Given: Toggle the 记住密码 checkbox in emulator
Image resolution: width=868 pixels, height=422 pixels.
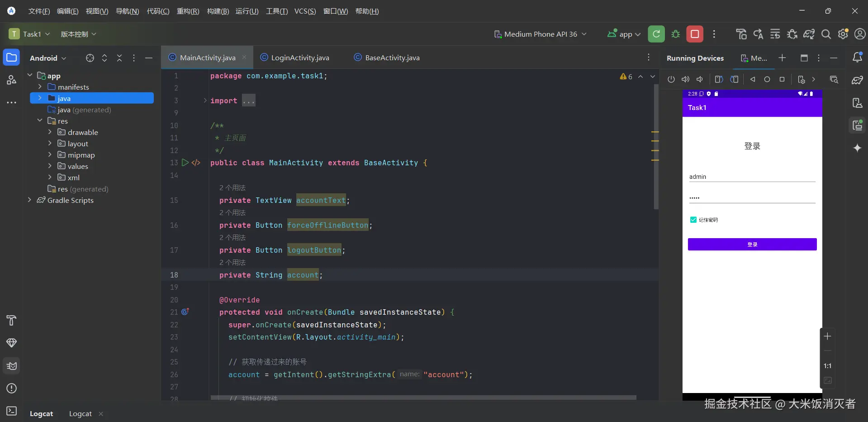Looking at the screenshot, I should pos(693,220).
